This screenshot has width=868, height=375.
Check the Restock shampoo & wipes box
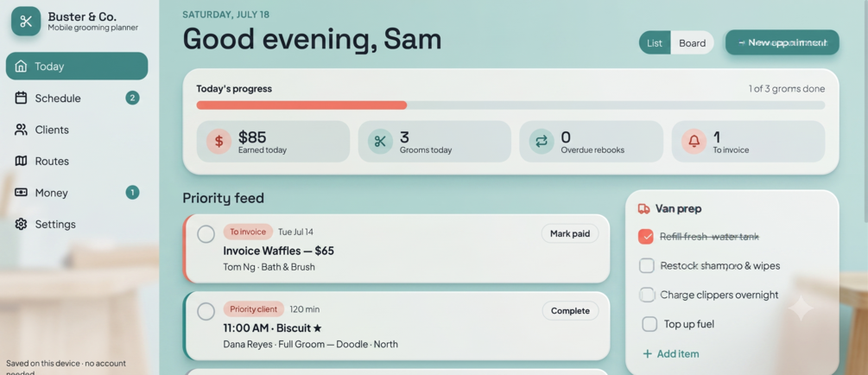[647, 266]
